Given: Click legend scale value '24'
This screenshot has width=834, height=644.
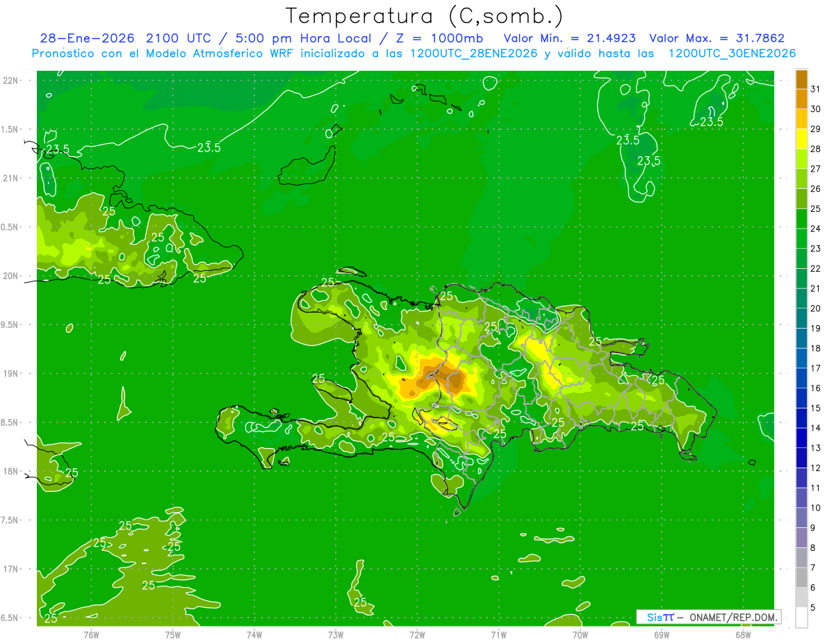Looking at the screenshot, I should coord(816,229).
